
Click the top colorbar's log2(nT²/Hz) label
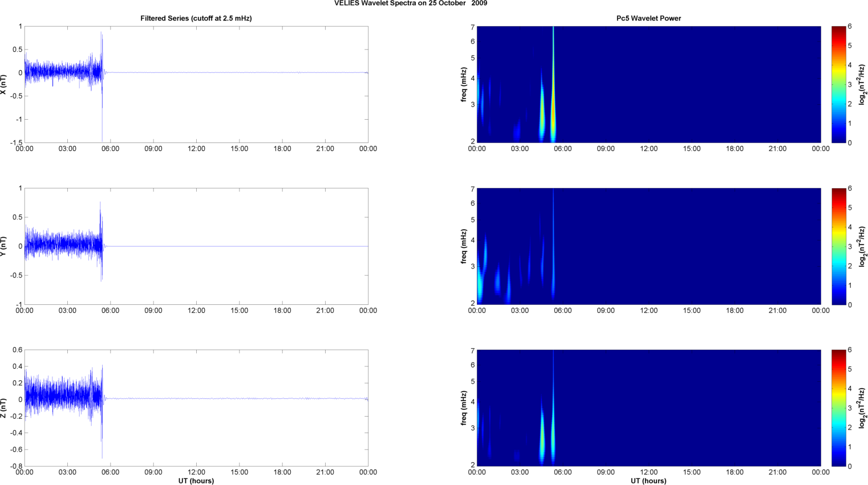coord(862,84)
